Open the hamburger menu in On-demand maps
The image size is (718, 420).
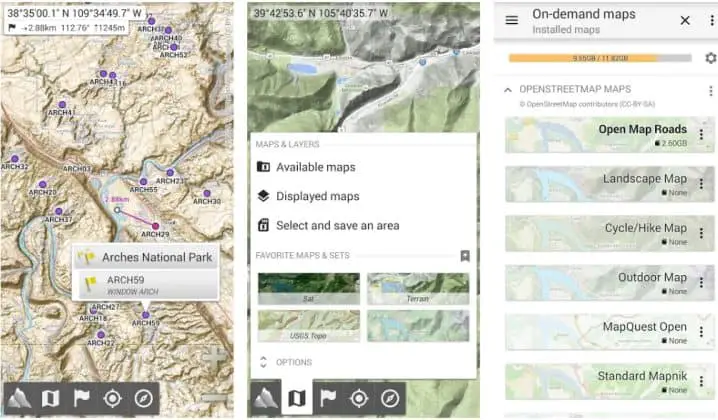[x=512, y=20]
